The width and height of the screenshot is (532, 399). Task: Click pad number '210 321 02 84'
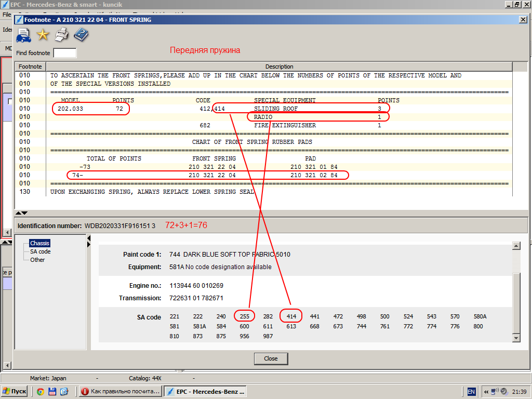tap(314, 175)
